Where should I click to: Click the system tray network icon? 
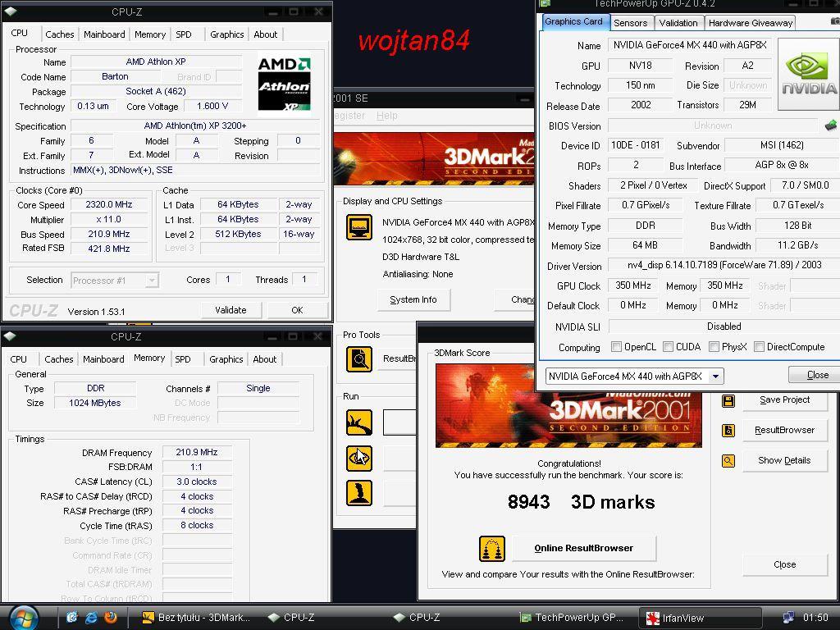pos(788,618)
